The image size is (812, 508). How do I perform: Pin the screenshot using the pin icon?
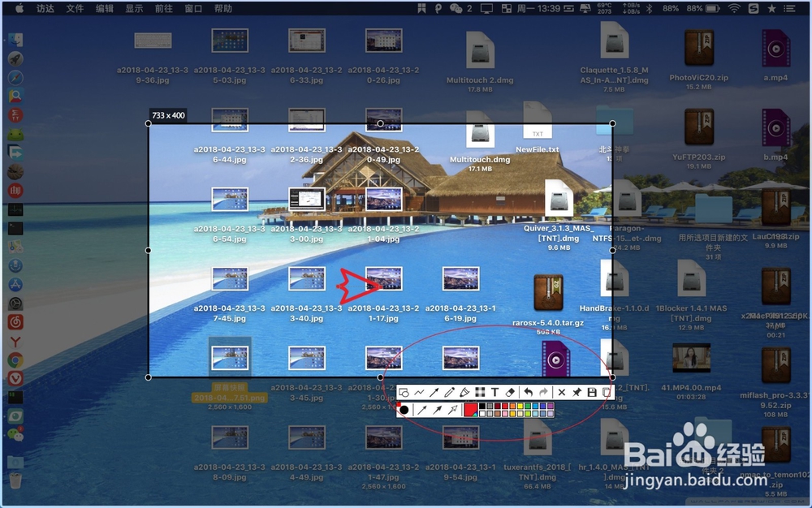pos(576,392)
